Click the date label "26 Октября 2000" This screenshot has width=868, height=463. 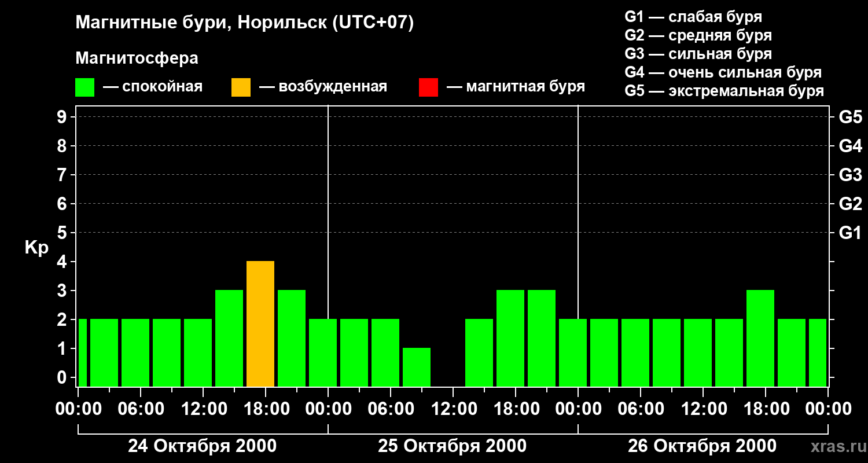[703, 446]
